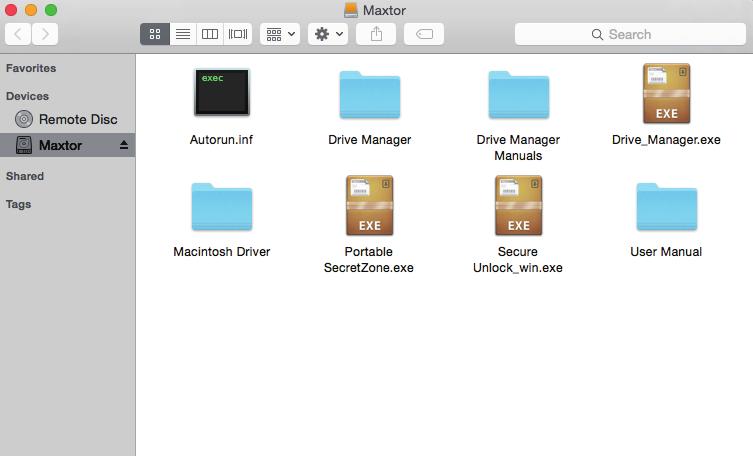The image size is (753, 456).
Task: Switch to column view
Action: pyautogui.click(x=210, y=34)
